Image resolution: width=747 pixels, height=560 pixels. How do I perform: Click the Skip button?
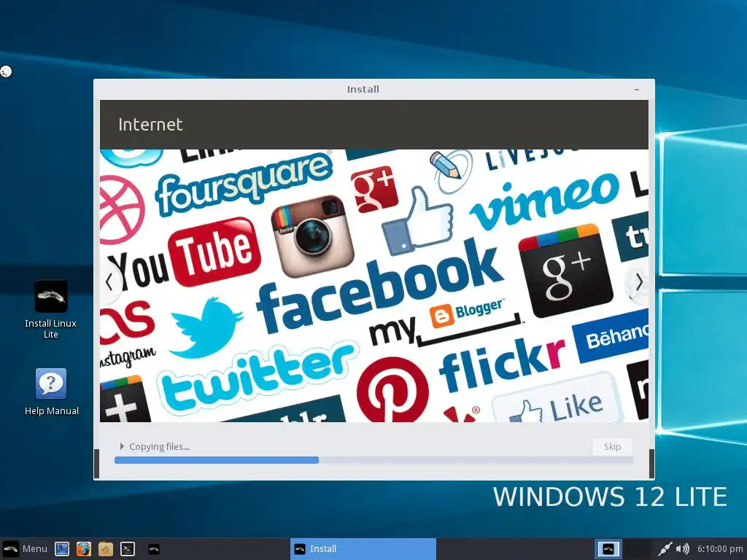pyautogui.click(x=612, y=446)
